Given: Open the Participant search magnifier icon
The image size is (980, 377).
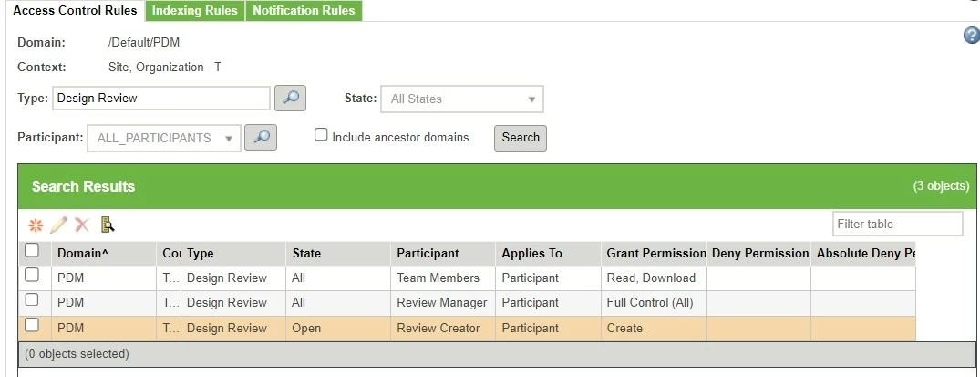Looking at the screenshot, I should (x=261, y=138).
